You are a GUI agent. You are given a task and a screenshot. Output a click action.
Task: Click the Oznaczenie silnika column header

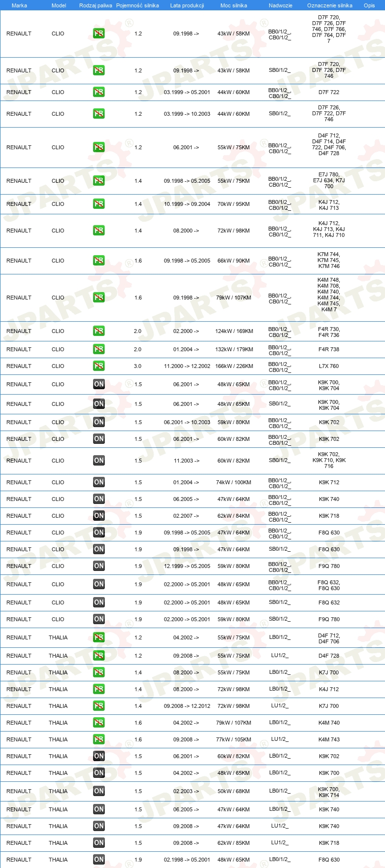coord(330,5)
